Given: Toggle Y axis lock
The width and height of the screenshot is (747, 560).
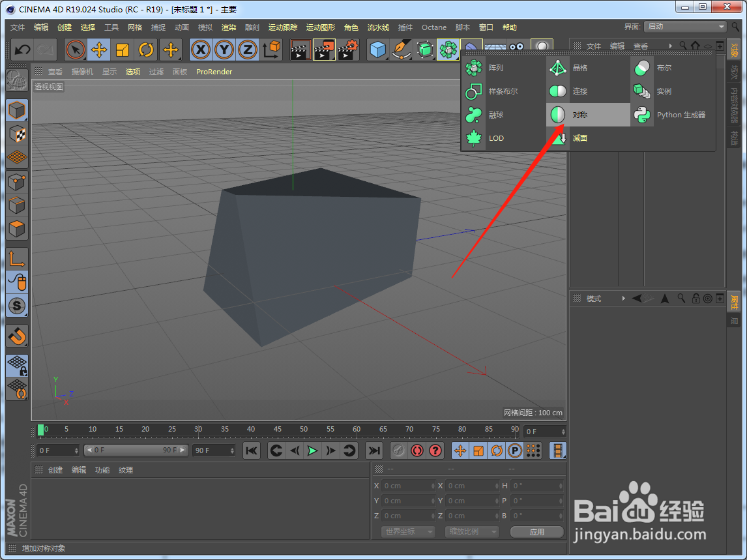Looking at the screenshot, I should [224, 50].
